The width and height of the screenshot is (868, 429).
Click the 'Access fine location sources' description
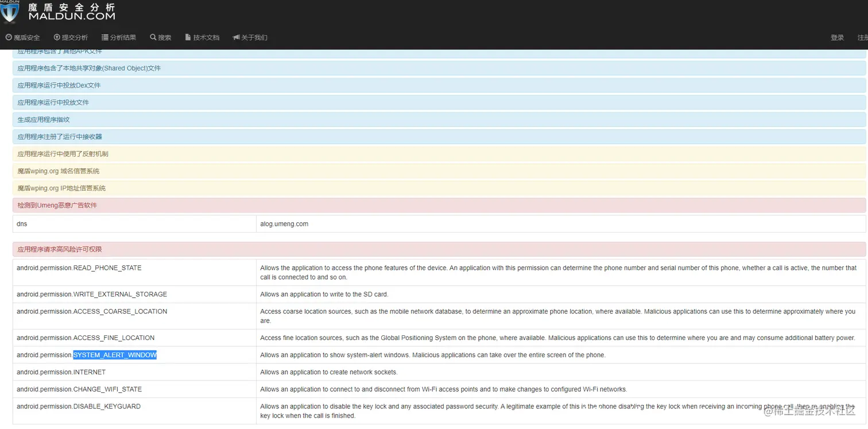coord(557,338)
